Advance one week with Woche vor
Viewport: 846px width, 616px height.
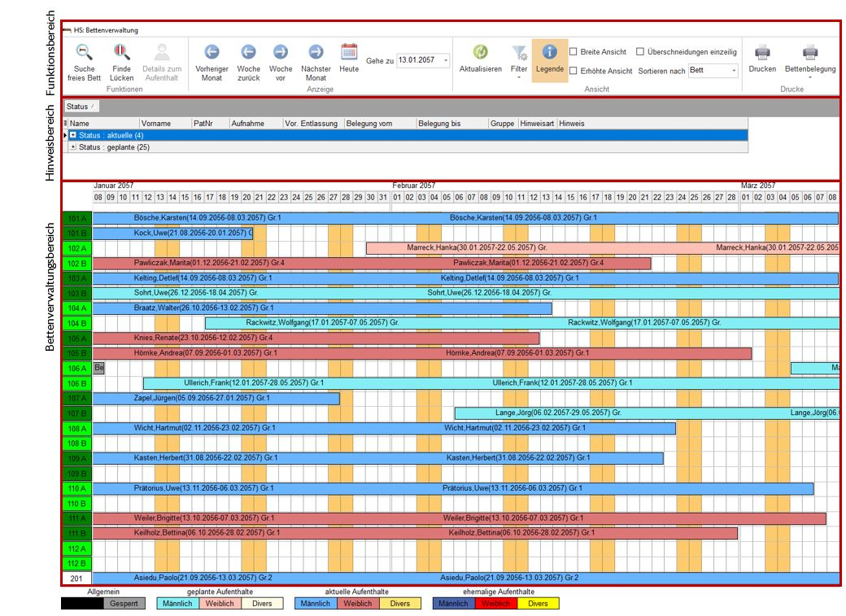pos(281,53)
